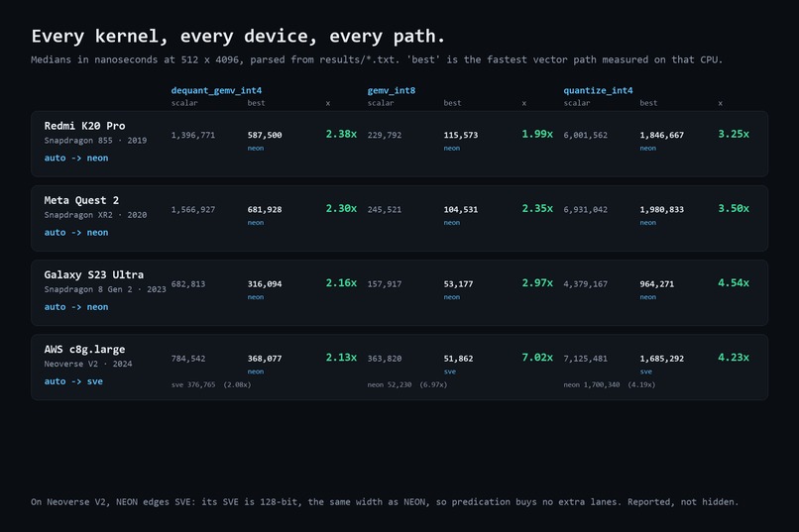Screen dimensions: 799x532
Task: Click the Snapdragon XR2 · 2020 subtitle
Action: (x=95, y=215)
